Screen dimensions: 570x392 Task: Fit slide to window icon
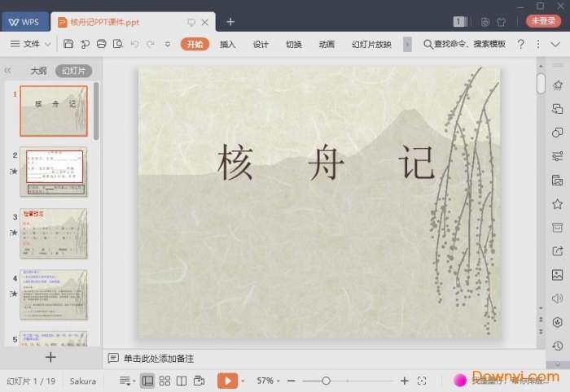coord(422,381)
